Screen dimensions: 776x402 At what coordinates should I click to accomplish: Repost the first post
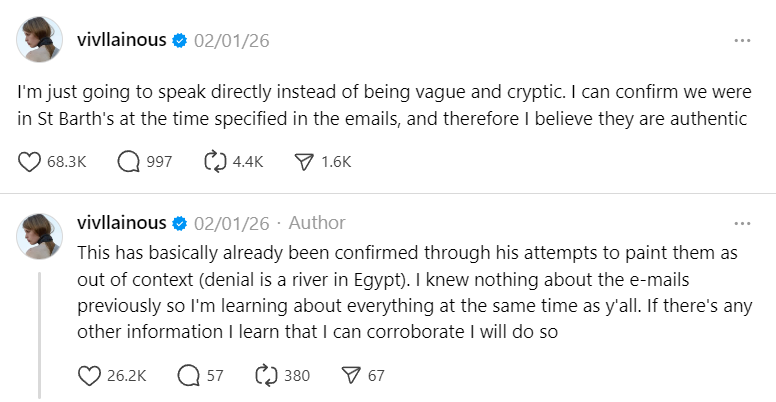pos(216,161)
